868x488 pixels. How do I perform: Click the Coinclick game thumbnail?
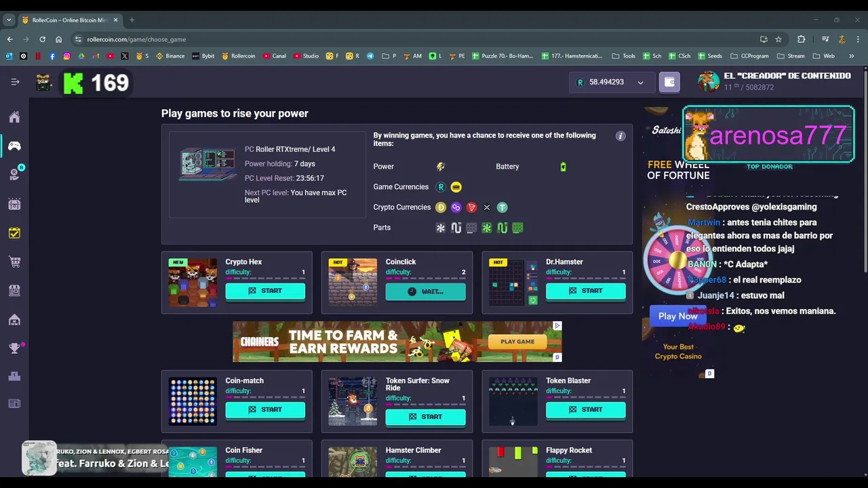click(353, 283)
